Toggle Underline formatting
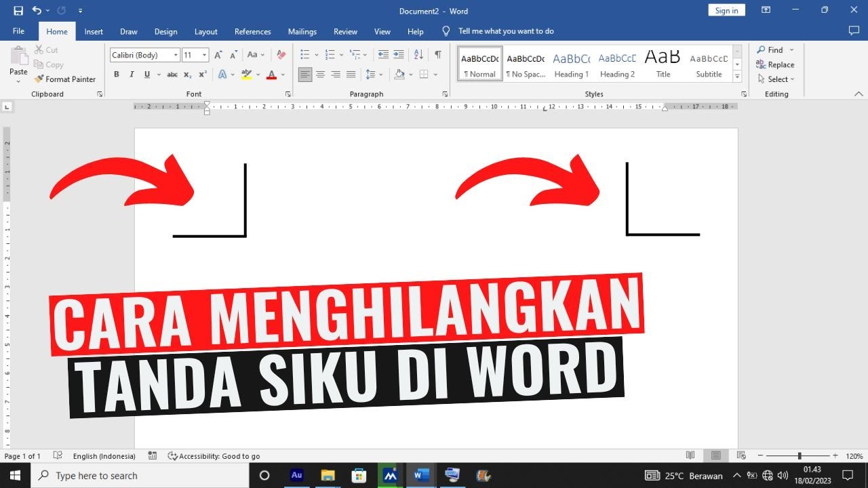The width and height of the screenshot is (868, 488). (x=146, y=75)
